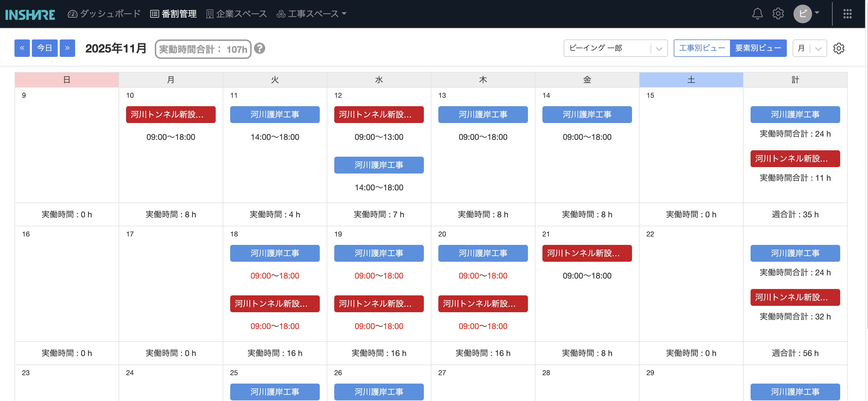Click second week 河川護岸工事 total chip

point(795,253)
